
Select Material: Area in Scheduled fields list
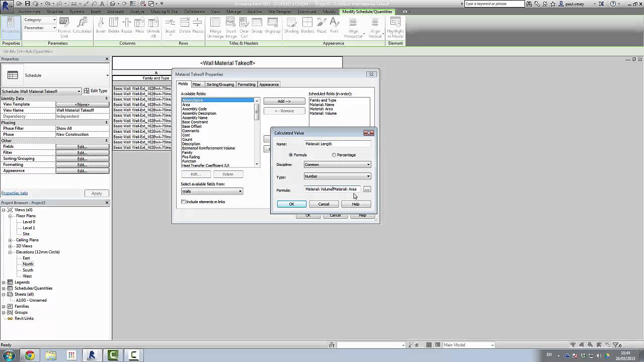click(x=321, y=109)
